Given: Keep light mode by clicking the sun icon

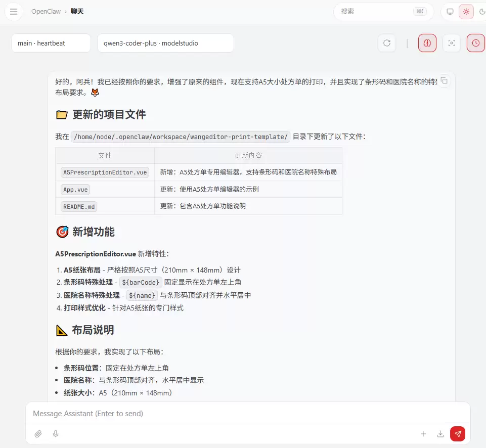Looking at the screenshot, I should (x=466, y=11).
